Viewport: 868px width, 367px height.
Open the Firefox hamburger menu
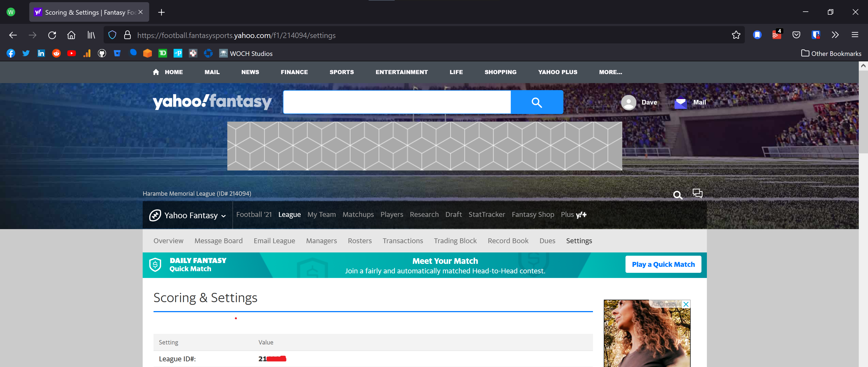coord(854,35)
